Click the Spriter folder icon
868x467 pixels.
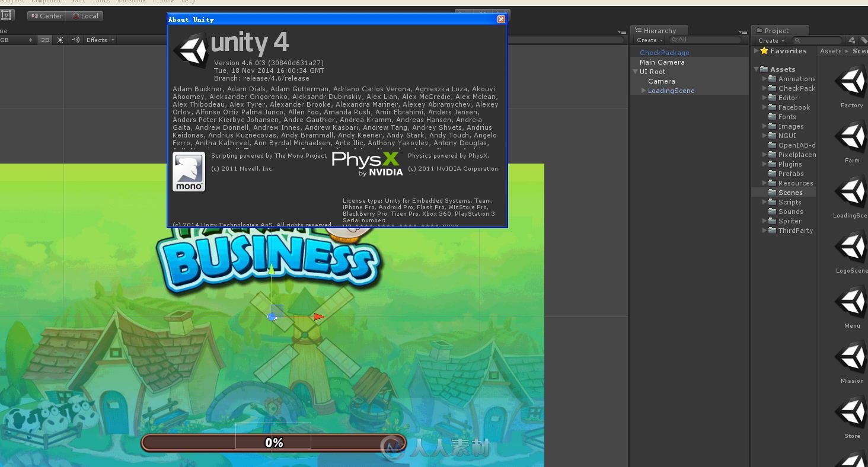click(773, 221)
